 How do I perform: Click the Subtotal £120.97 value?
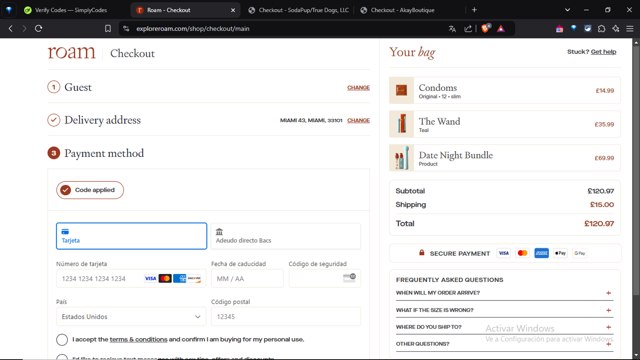(x=600, y=191)
